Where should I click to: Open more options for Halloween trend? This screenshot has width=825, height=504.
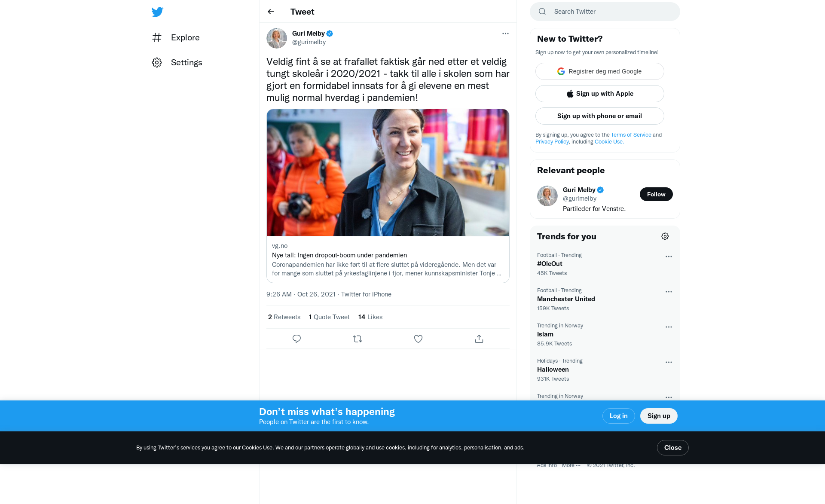(668, 362)
